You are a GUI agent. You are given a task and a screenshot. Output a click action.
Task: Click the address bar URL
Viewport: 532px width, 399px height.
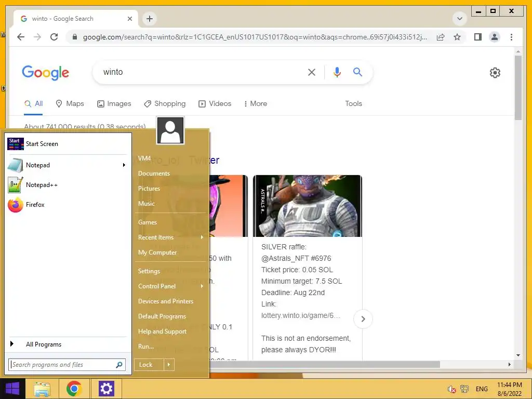tap(255, 37)
